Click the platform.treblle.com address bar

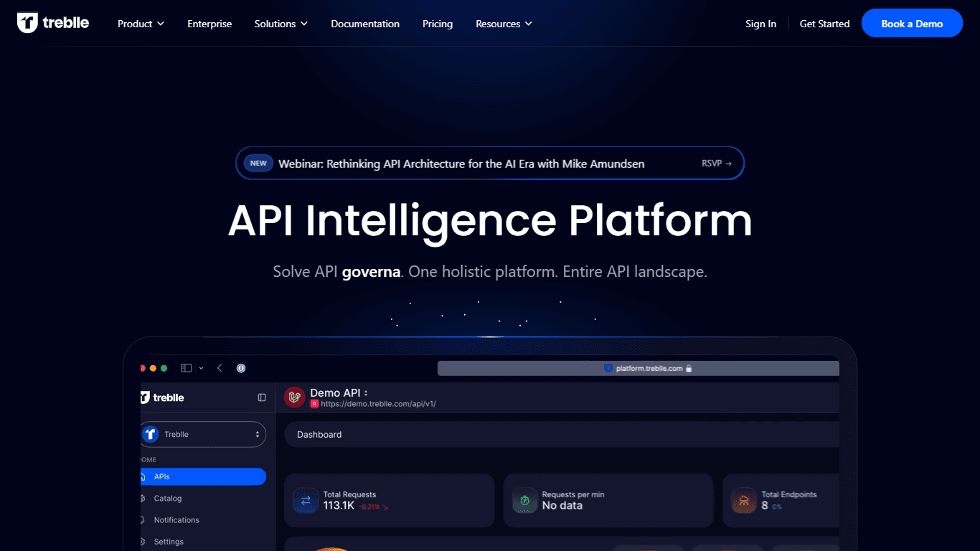click(638, 368)
